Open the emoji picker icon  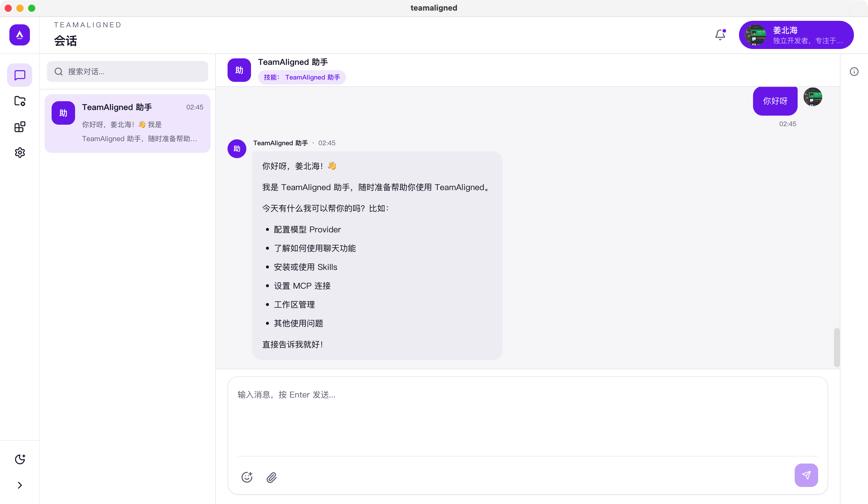pyautogui.click(x=247, y=477)
